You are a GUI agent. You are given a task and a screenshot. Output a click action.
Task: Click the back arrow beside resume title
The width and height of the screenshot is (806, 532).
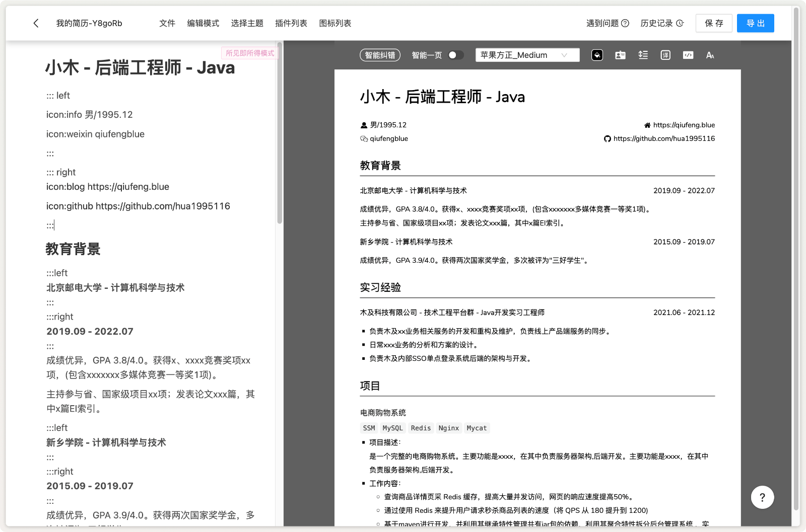36,23
